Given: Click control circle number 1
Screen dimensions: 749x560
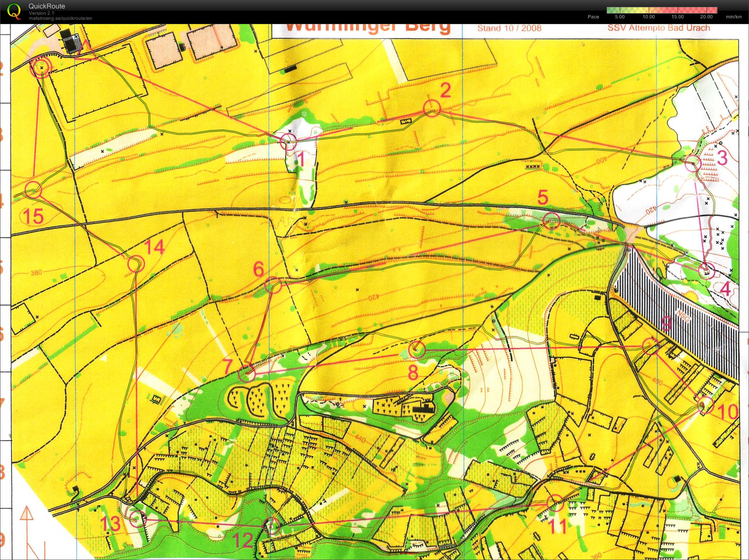Looking at the screenshot, I should pyautogui.click(x=289, y=142).
